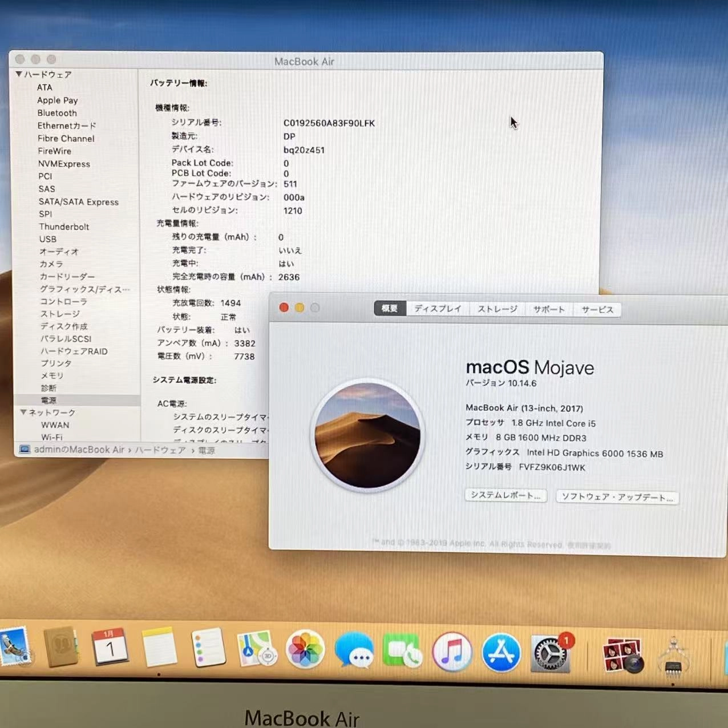
Task: Select ハードウェアRAID in the sidebar
Action: click(x=74, y=351)
